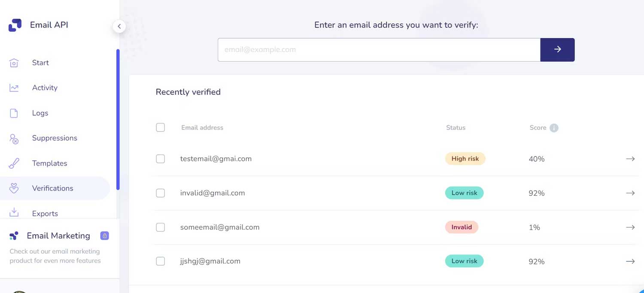644x293 pixels.
Task: Expand the jjshgj@gmail.com row using its arrow
Action: coord(630,261)
